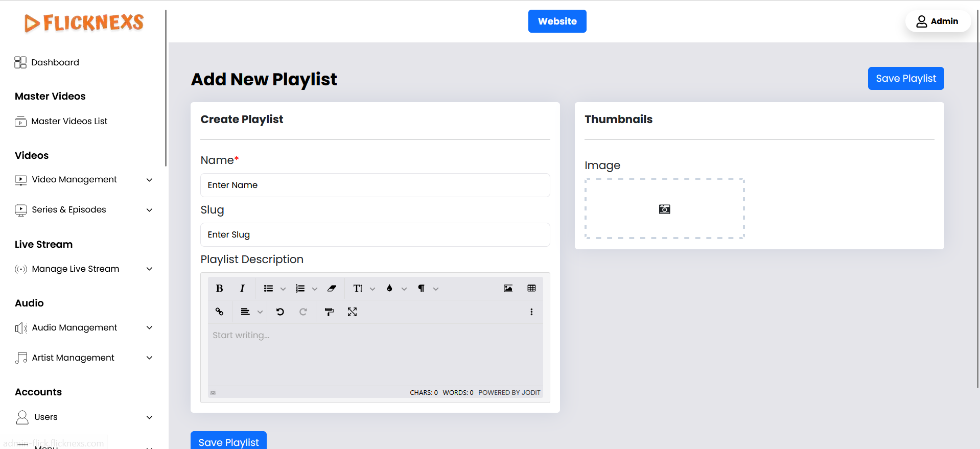
Task: Undo the last edit in editor
Action: click(280, 312)
